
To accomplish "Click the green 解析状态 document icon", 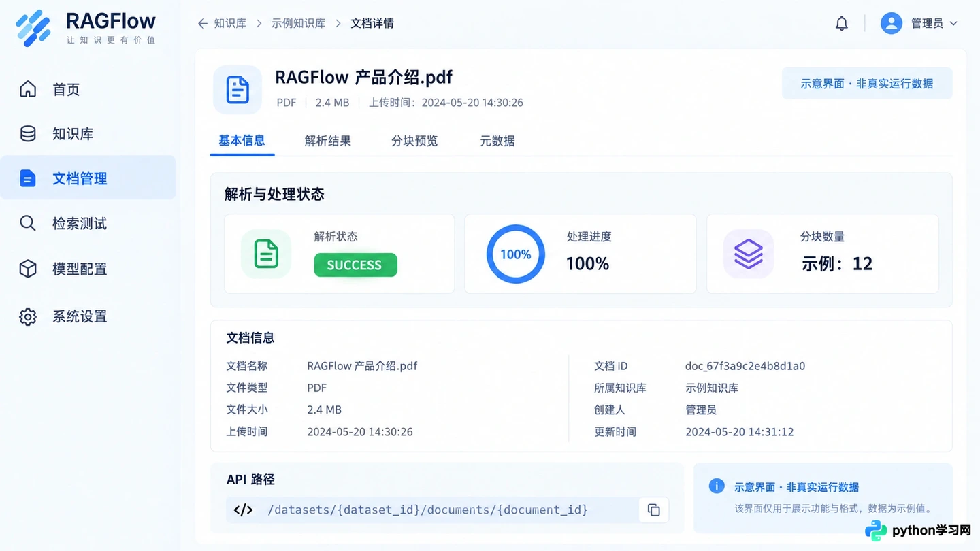I will point(266,254).
